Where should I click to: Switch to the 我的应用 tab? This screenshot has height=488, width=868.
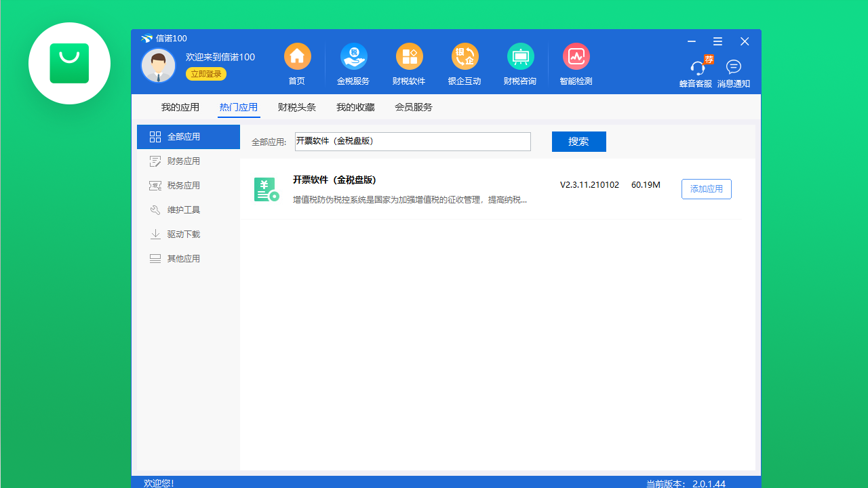pos(180,107)
